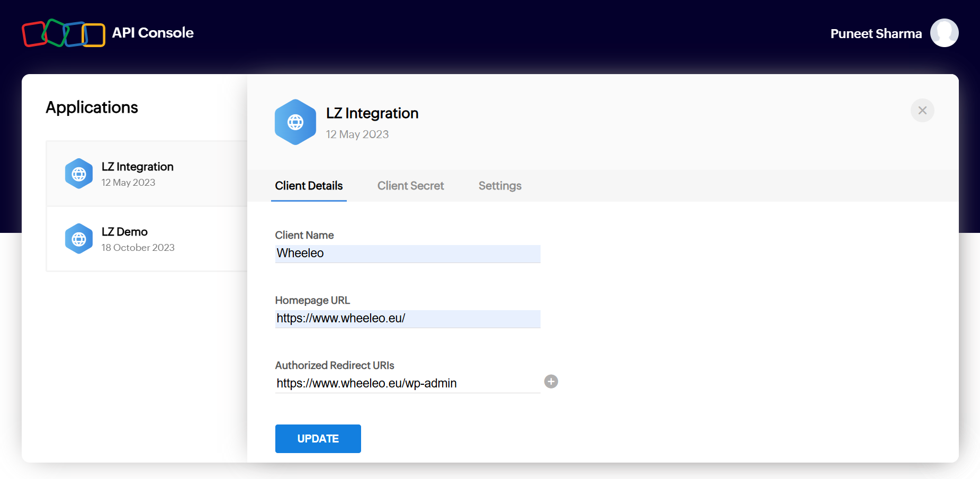The height and width of the screenshot is (479, 980).
Task: Click the UPDATE button
Action: 318,439
